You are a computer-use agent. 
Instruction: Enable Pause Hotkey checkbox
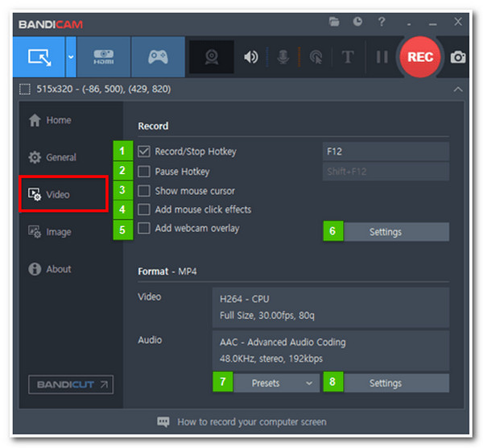(144, 171)
